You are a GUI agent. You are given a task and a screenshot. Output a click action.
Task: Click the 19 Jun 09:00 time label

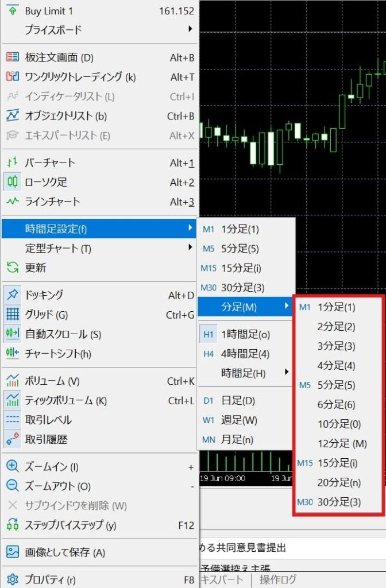pos(223,478)
